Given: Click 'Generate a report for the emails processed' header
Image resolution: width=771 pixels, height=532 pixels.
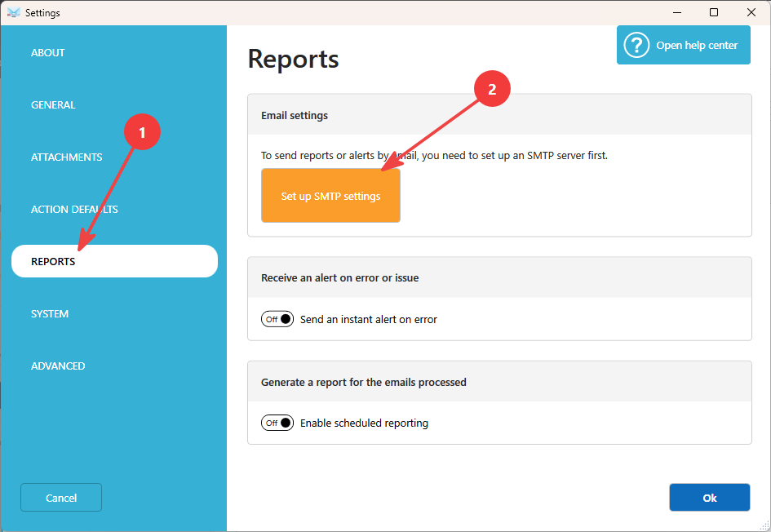Looking at the screenshot, I should point(499,382).
